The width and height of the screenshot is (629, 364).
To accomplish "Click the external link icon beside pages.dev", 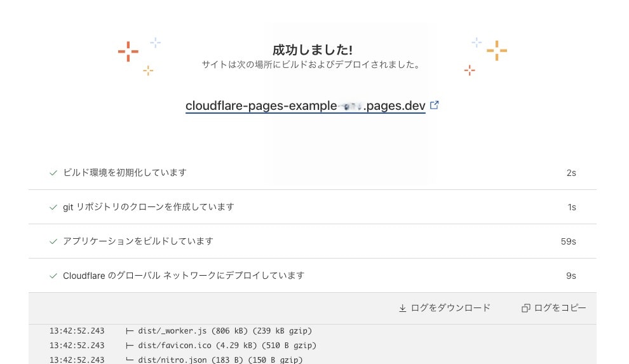I will pos(434,105).
